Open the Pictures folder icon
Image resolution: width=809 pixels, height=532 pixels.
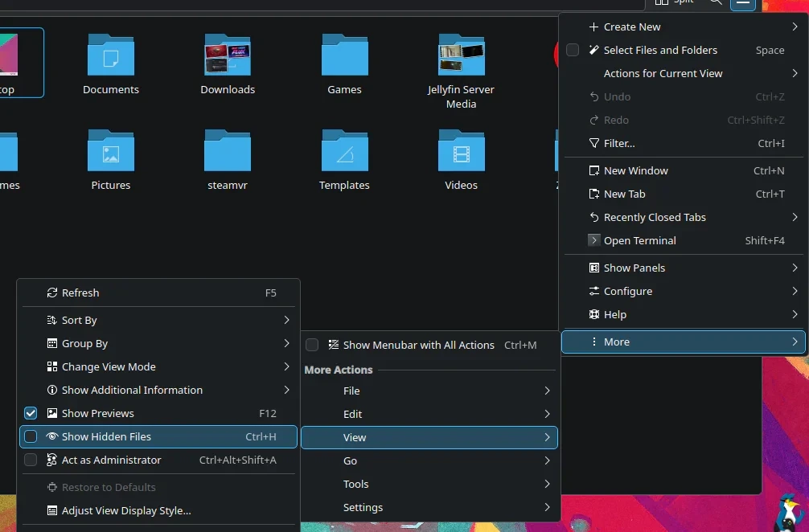[x=111, y=150]
